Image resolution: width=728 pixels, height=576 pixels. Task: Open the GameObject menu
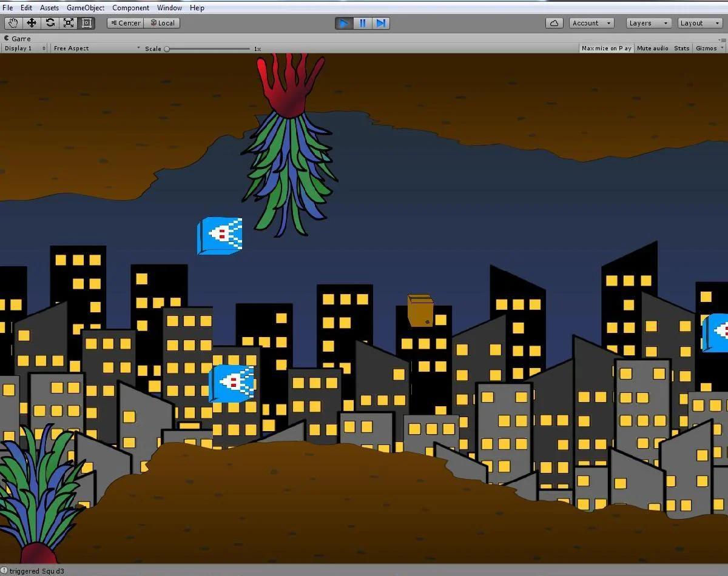coord(86,8)
